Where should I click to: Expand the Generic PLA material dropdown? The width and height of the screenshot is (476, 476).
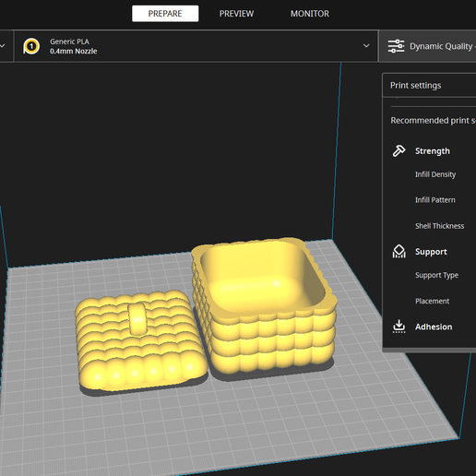366,46
